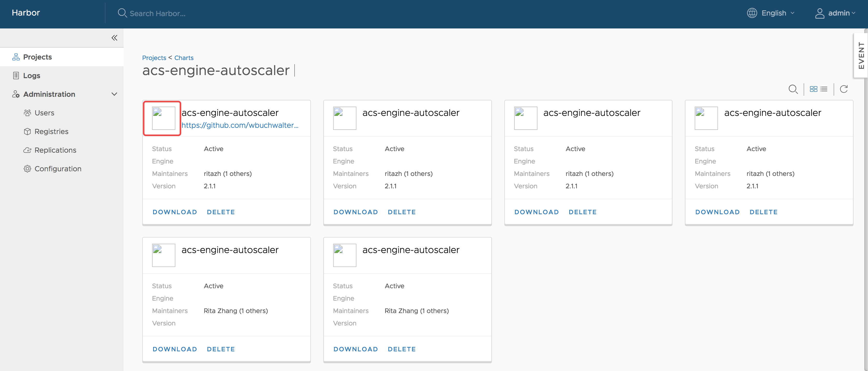Open the Charts breadcrumb link

tap(184, 58)
